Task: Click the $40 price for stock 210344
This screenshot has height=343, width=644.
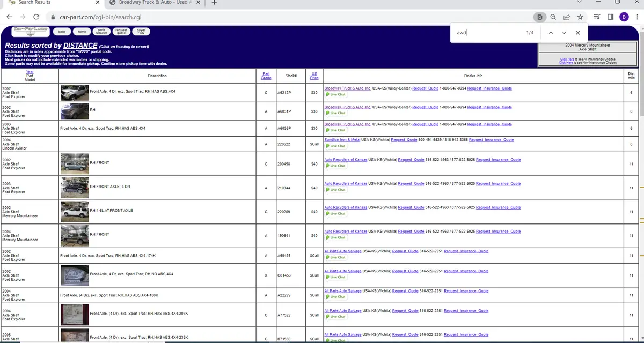Action: click(x=314, y=188)
